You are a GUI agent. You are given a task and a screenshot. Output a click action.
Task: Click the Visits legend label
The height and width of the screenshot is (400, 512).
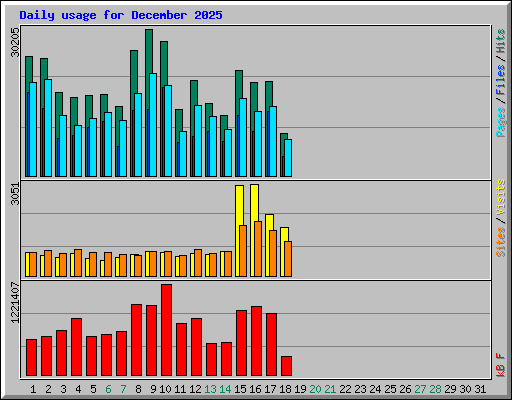click(500, 197)
